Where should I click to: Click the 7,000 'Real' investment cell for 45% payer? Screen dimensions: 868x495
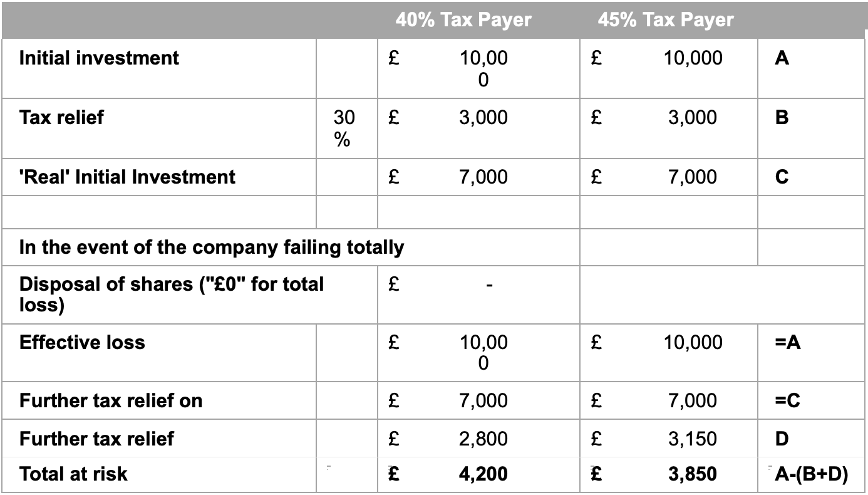click(692, 177)
